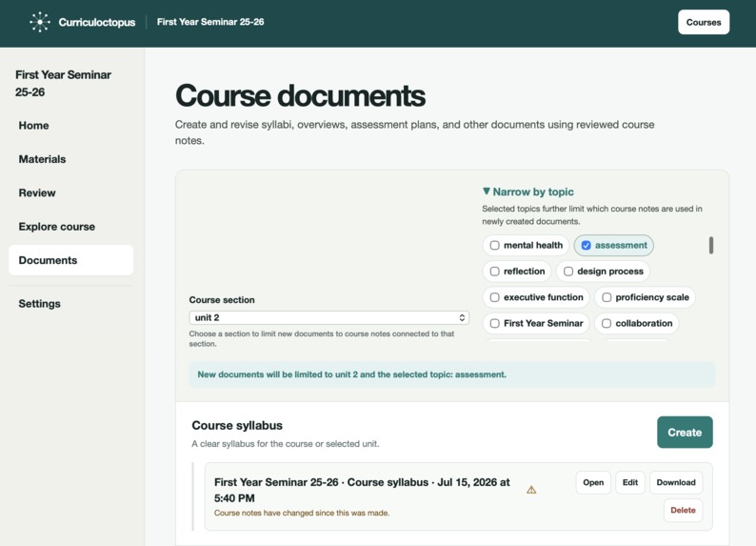Check the reflection topic checkbox
The image size is (756, 546).
tap(495, 272)
